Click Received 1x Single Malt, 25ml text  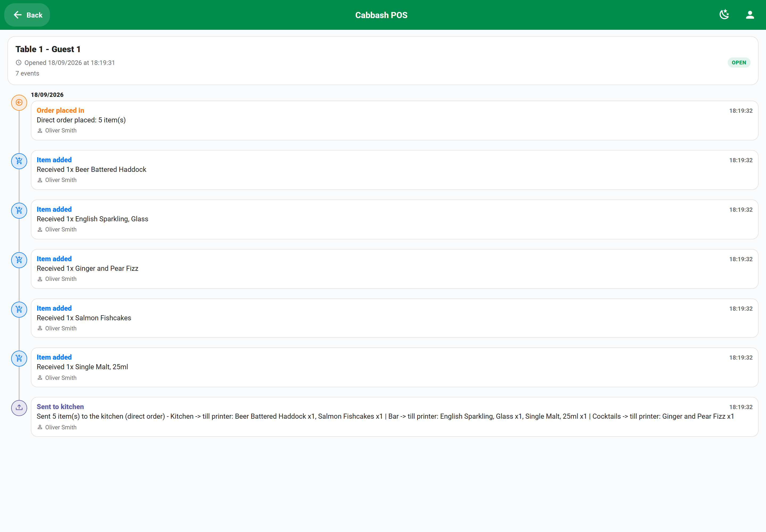tap(82, 367)
